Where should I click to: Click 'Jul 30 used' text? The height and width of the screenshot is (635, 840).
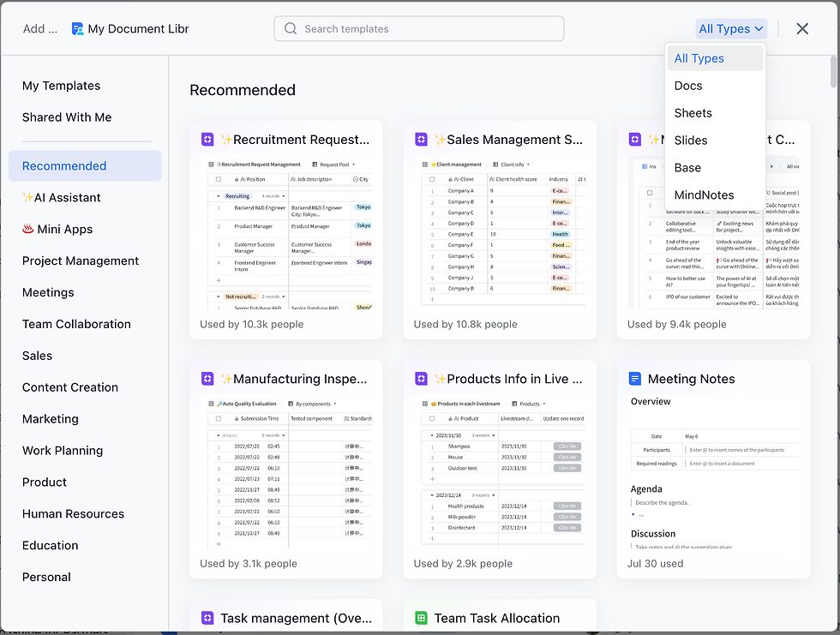click(x=655, y=564)
